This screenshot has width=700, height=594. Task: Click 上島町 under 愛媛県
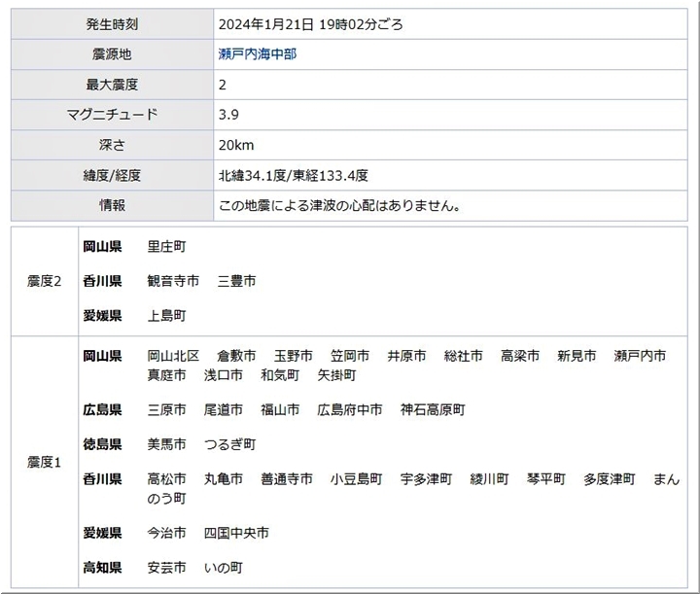click(166, 315)
